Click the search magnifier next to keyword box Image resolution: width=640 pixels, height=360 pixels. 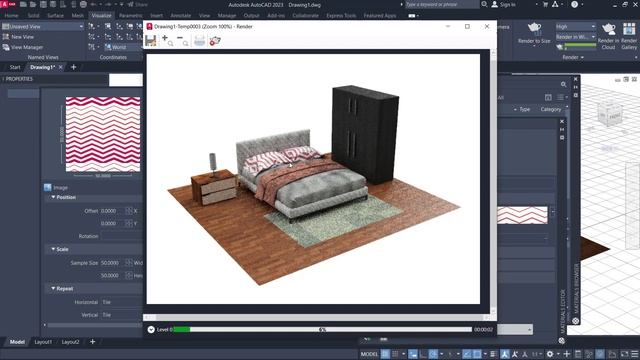484,4
